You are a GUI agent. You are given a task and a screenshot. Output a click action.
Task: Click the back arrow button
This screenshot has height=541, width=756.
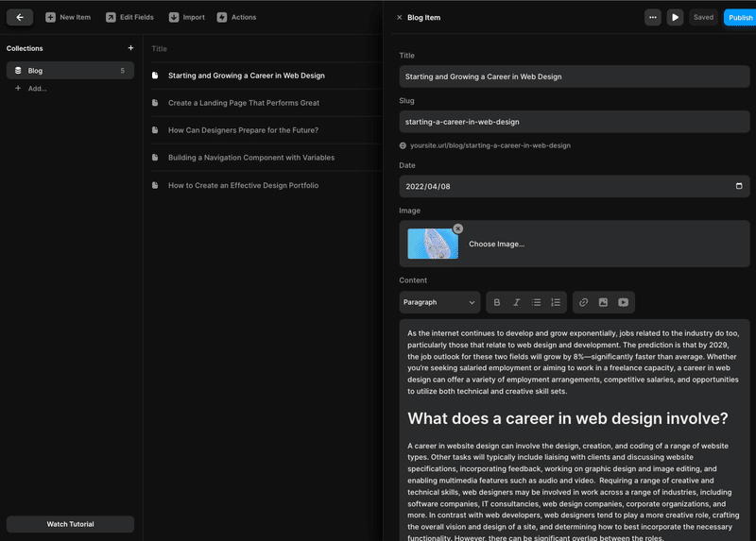coord(20,17)
